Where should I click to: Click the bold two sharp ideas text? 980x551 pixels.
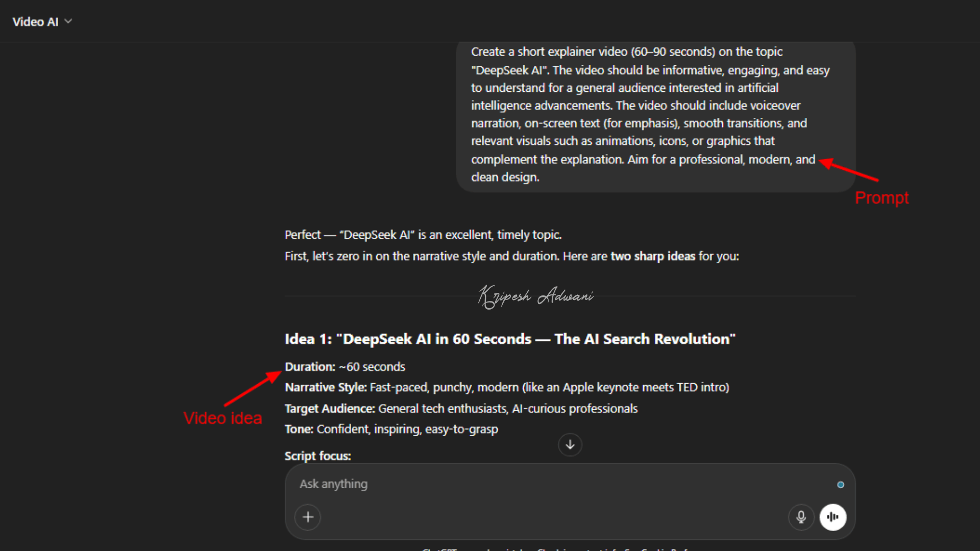(x=652, y=256)
